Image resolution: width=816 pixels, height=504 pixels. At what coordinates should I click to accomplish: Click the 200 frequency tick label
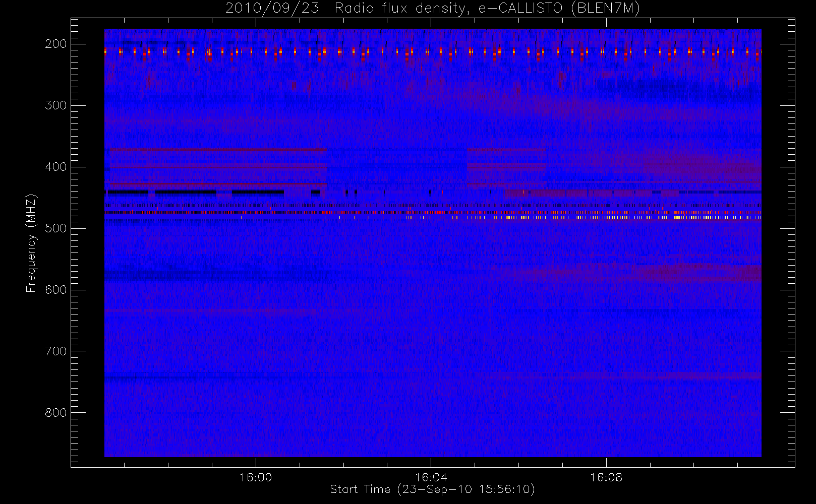pyautogui.click(x=55, y=44)
